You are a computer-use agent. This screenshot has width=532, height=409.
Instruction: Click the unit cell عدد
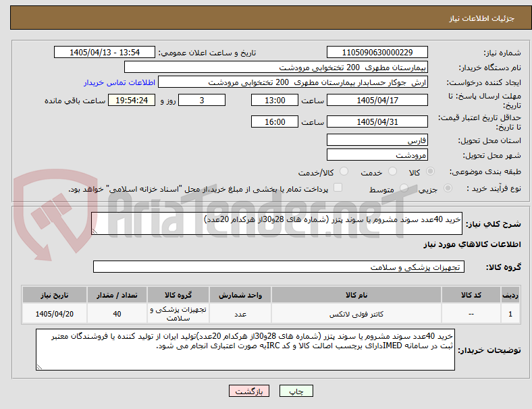240,314
